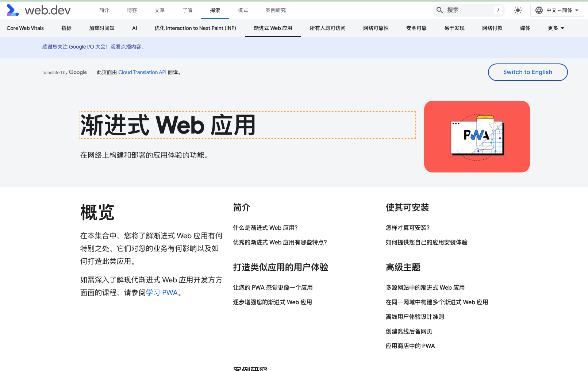Click the 使其可安装 section heading
Viewport: 588px width, 371px height.
407,208
